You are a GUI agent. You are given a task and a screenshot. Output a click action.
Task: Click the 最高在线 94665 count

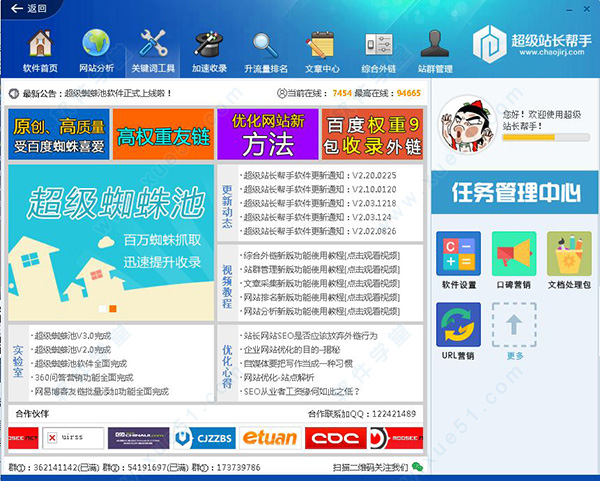[x=409, y=93]
